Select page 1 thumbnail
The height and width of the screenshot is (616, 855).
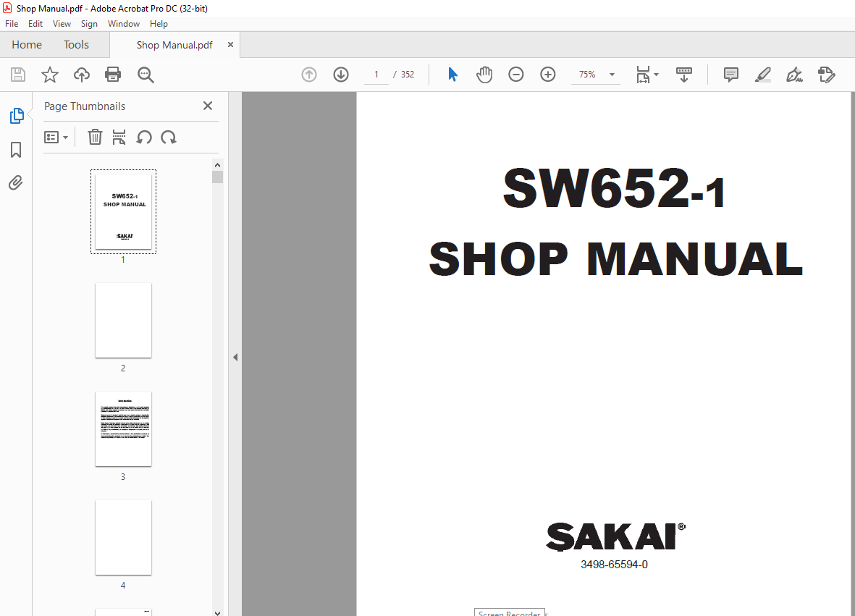coord(123,211)
